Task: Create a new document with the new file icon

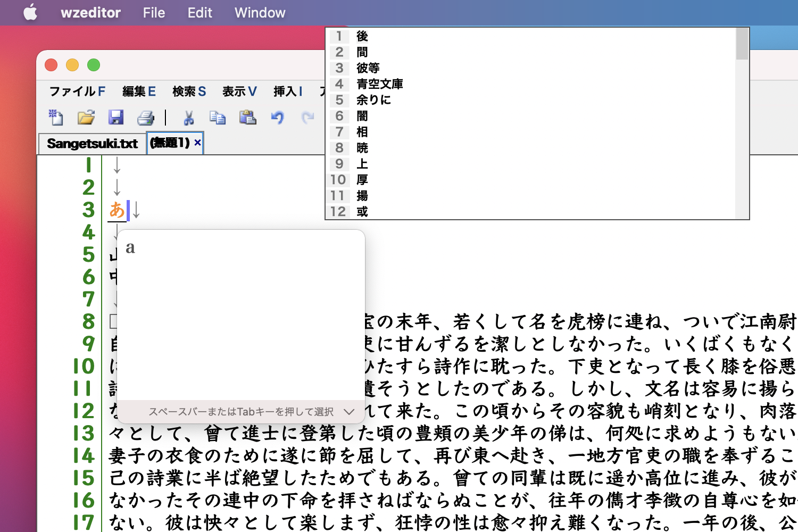Action: [55, 118]
